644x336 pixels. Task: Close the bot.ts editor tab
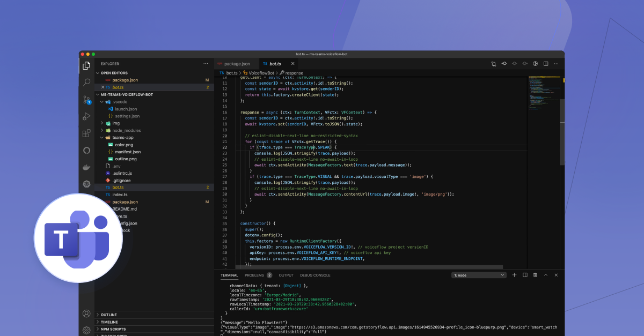(292, 63)
